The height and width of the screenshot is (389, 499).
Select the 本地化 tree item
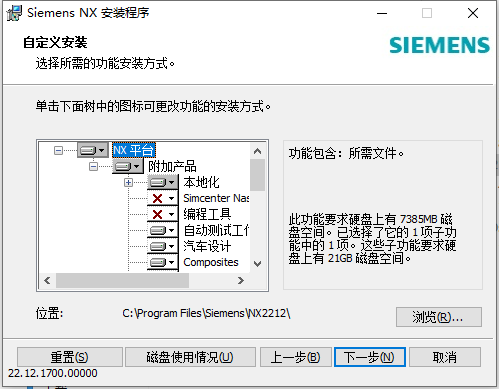click(201, 182)
